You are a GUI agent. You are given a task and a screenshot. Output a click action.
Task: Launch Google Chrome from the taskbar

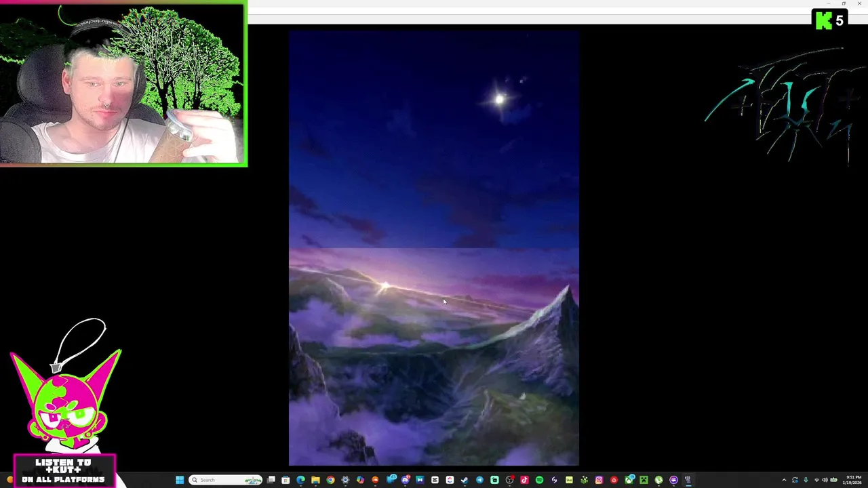(330, 480)
